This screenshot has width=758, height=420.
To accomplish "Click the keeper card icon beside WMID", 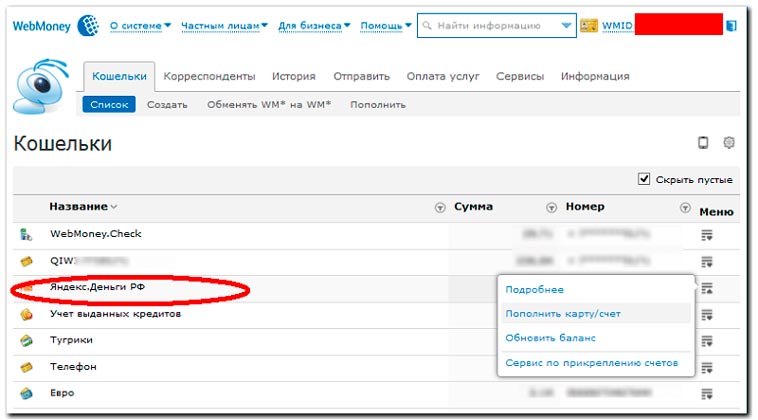I will [x=589, y=25].
